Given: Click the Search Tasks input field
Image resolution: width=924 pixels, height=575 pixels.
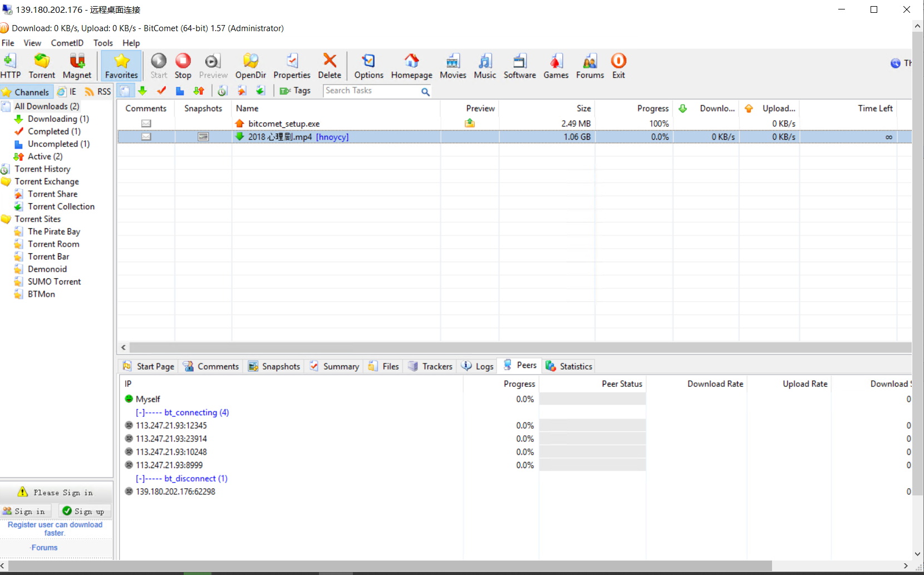Looking at the screenshot, I should point(372,91).
